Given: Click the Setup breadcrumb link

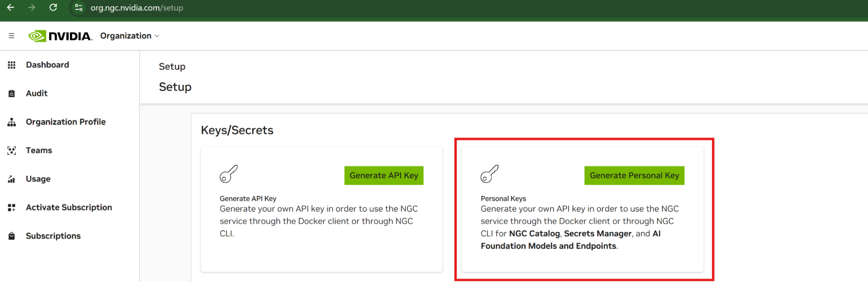Looking at the screenshot, I should point(172,66).
